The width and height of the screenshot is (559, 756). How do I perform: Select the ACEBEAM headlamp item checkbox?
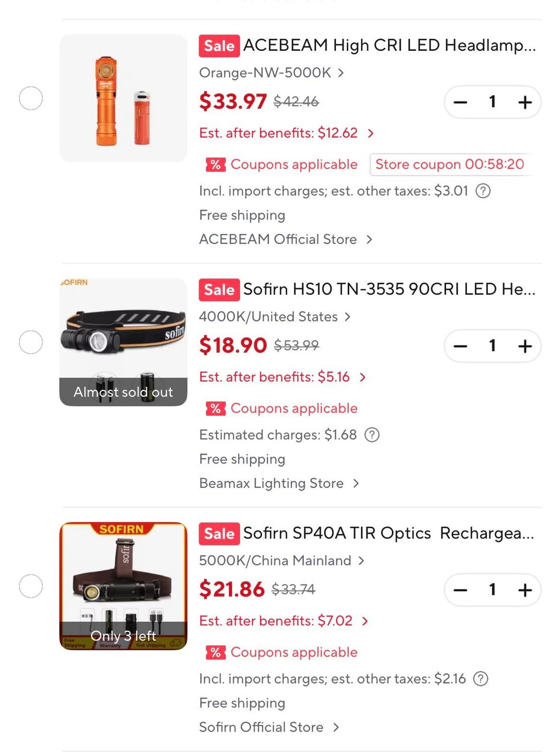click(31, 98)
